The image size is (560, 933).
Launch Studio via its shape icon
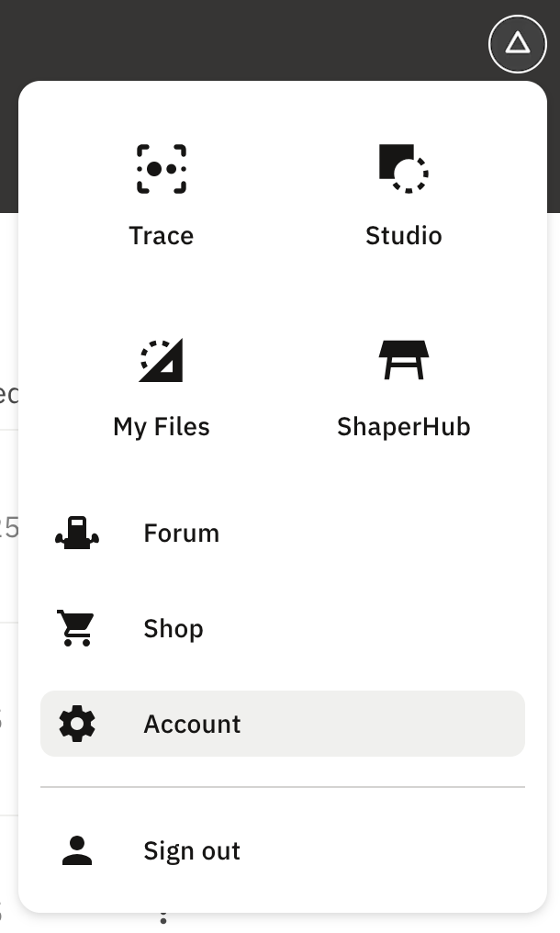pyautogui.click(x=403, y=169)
